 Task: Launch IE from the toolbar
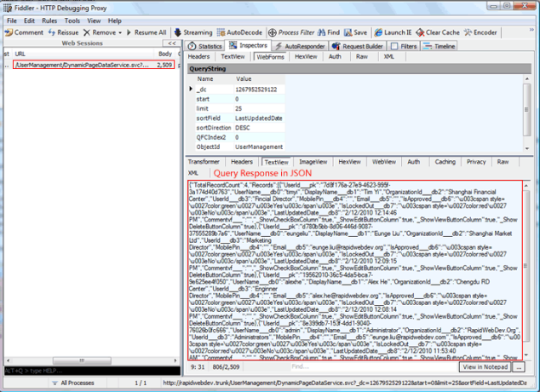click(x=393, y=32)
